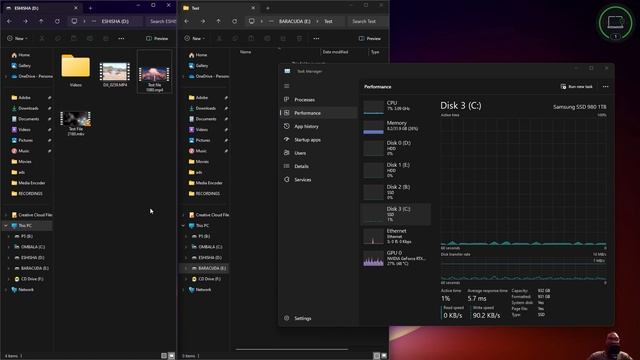This screenshot has width=640, height=360.
Task: Collapse This PC in Test window
Action: [183, 225]
